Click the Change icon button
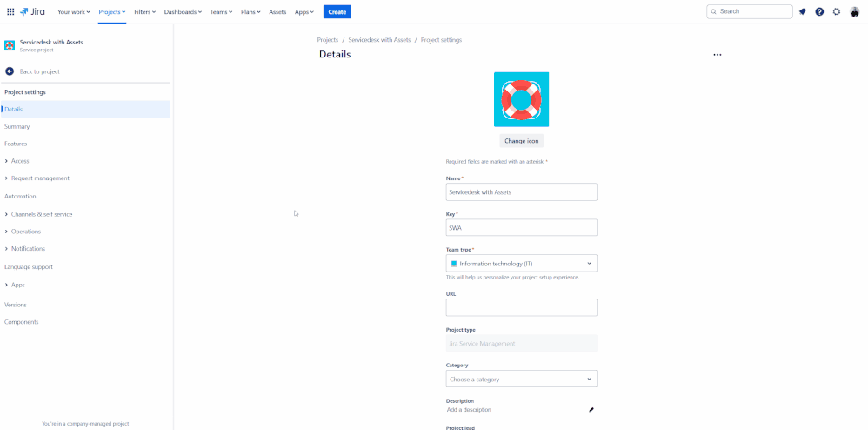This screenshot has width=868, height=430. [x=522, y=141]
